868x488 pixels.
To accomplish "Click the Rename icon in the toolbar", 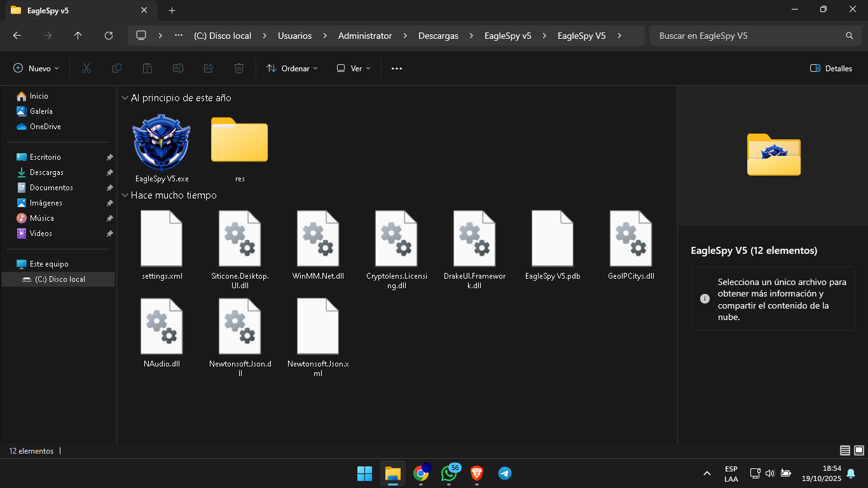I will pos(178,68).
